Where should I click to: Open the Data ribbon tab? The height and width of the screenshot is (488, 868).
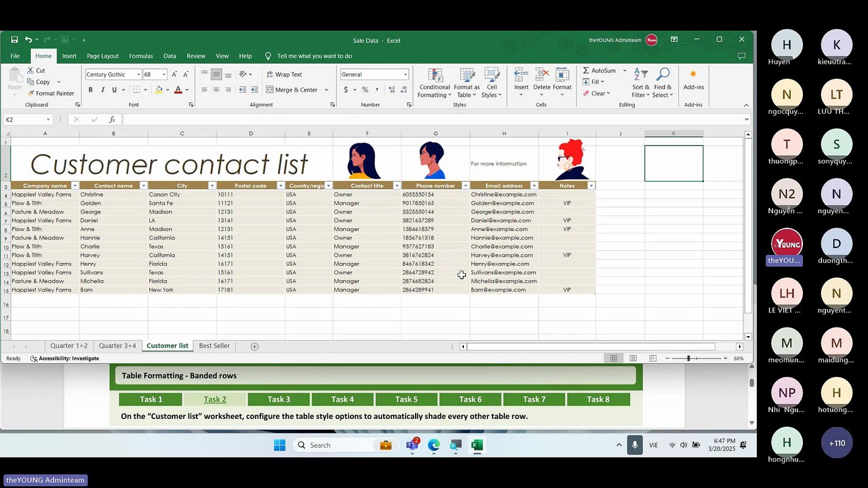170,56
